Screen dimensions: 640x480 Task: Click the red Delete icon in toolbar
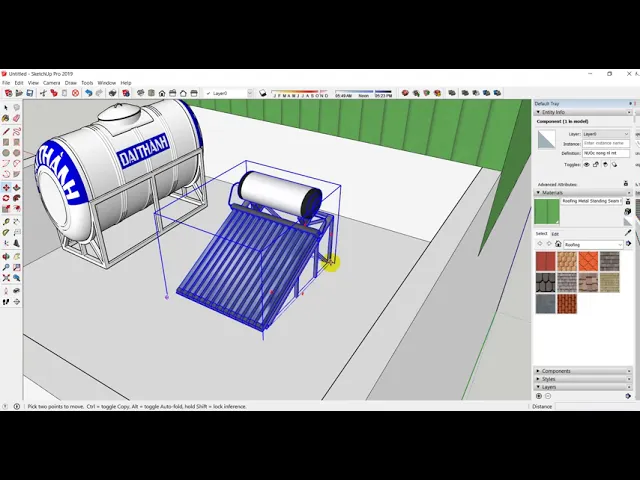pyautogui.click(x=75, y=93)
